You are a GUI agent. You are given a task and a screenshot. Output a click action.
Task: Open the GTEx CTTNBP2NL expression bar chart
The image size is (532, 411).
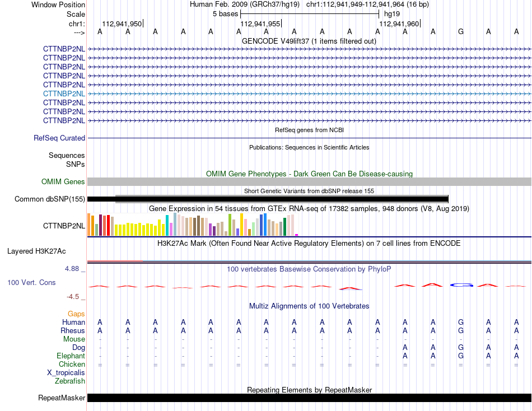click(x=193, y=225)
